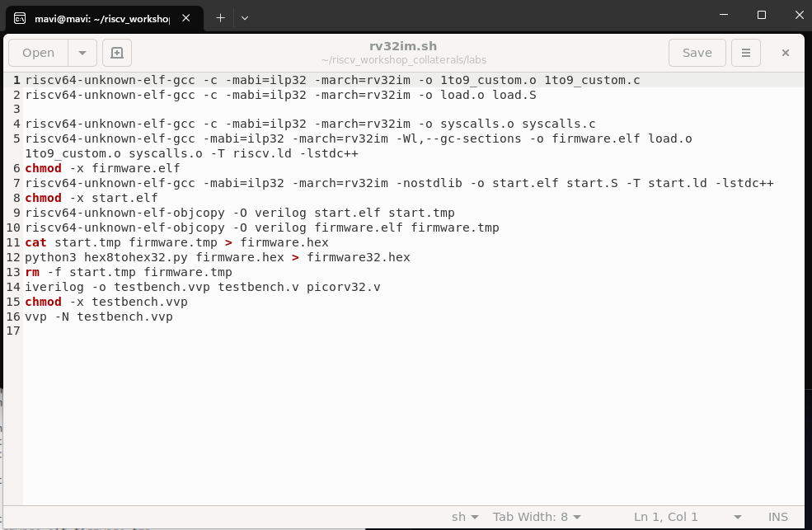Screen dimensions: 812x530
Task: Open the gedit hamburger menu
Action: [745, 52]
